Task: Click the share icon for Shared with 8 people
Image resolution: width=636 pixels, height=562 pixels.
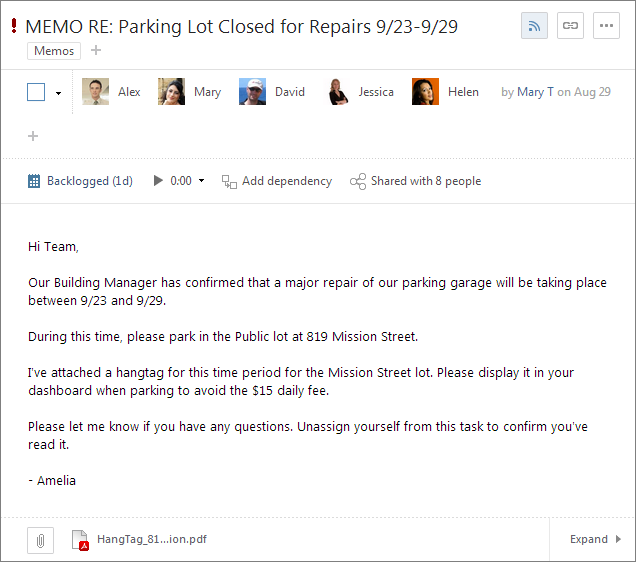Action: click(x=358, y=181)
